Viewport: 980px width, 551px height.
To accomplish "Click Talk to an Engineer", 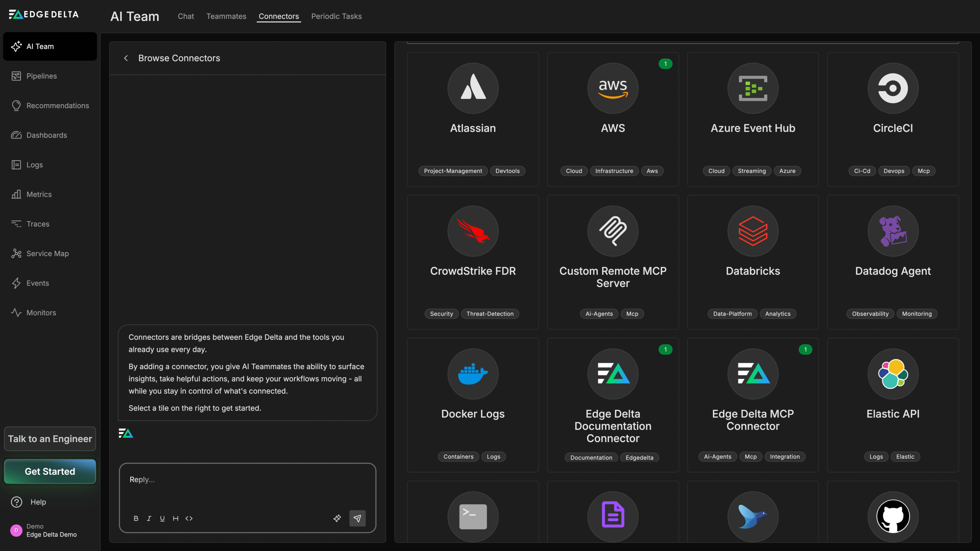I will coord(49,439).
